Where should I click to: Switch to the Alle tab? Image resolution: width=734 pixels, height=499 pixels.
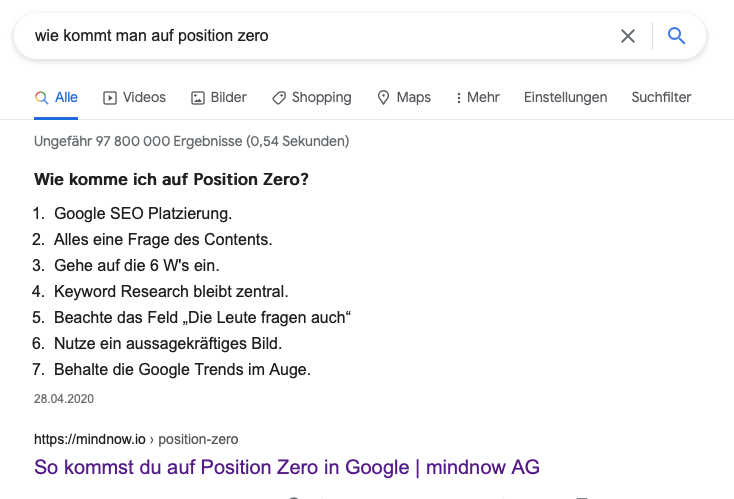66,97
